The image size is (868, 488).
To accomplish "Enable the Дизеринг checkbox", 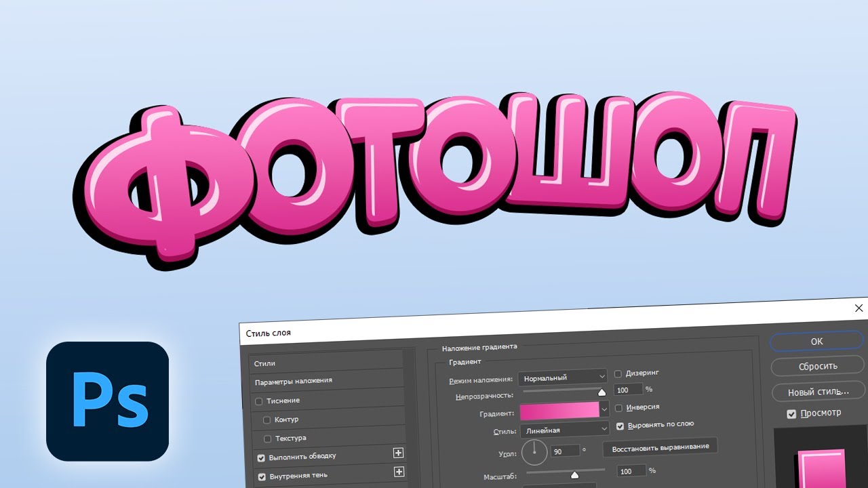I will [618, 373].
